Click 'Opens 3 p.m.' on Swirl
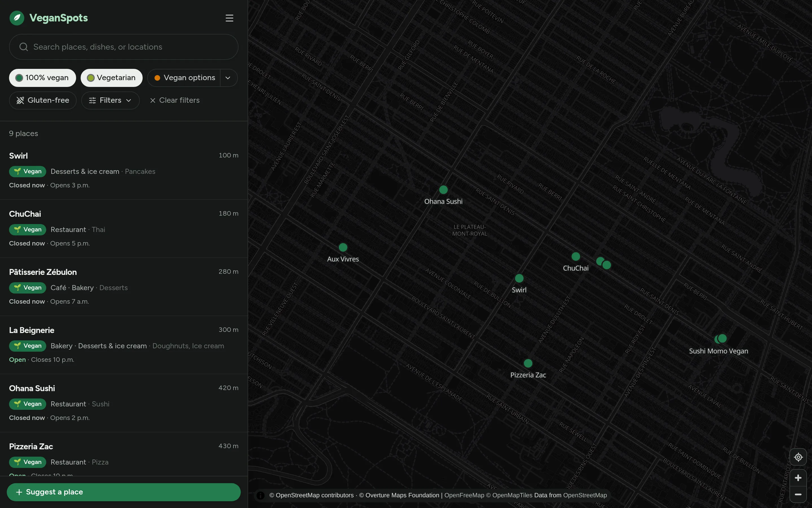Screen dimensions: 812x508 (70, 185)
